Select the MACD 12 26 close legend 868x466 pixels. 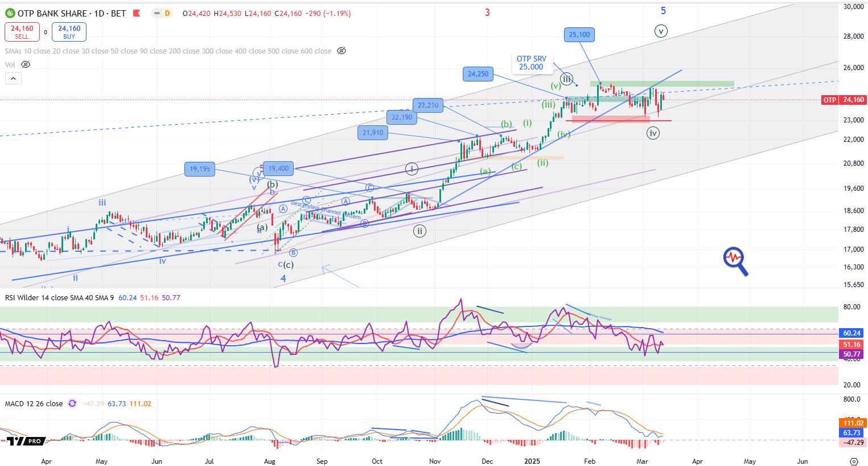click(34, 403)
